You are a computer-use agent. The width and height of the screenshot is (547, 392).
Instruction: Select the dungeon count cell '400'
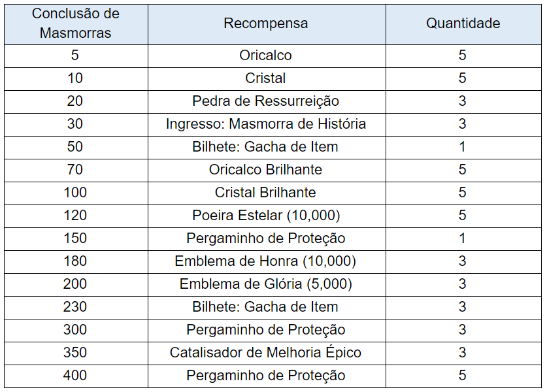pos(75,376)
